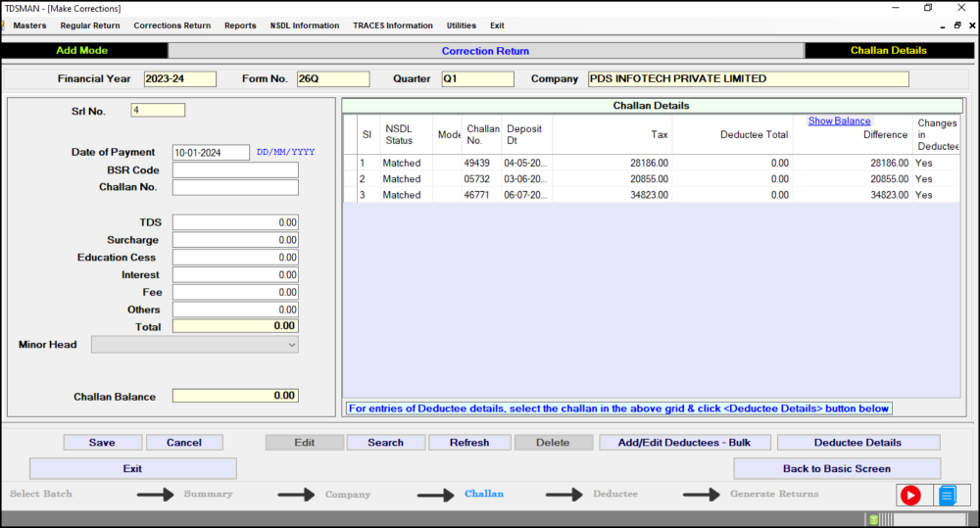This screenshot has width=980, height=528.
Task: Click the Challan No. input field
Action: pos(235,187)
